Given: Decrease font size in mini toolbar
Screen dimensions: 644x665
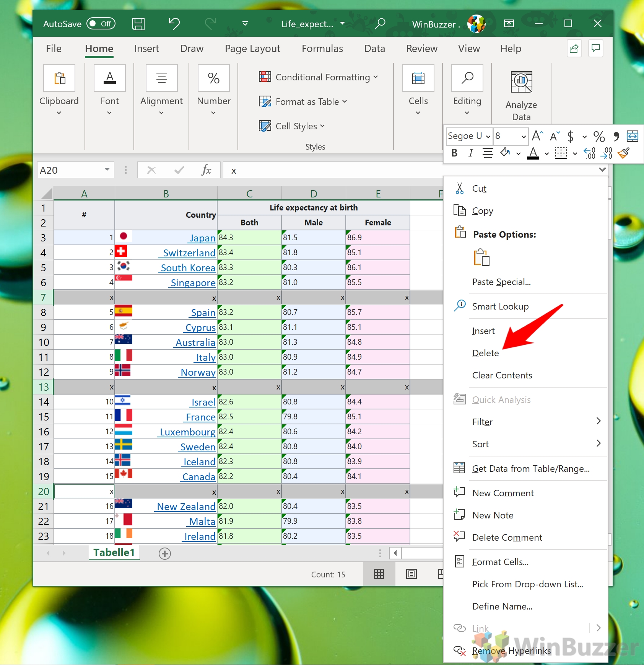Looking at the screenshot, I should [x=555, y=136].
